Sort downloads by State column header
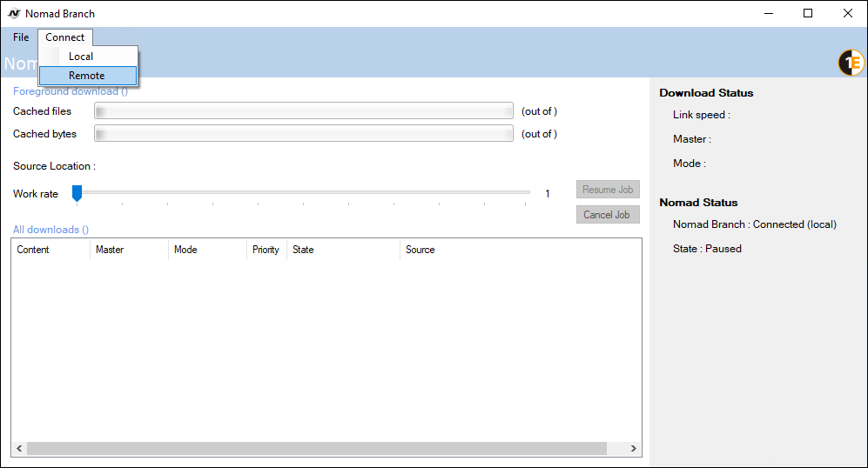The height and width of the screenshot is (468, 868). click(x=343, y=250)
